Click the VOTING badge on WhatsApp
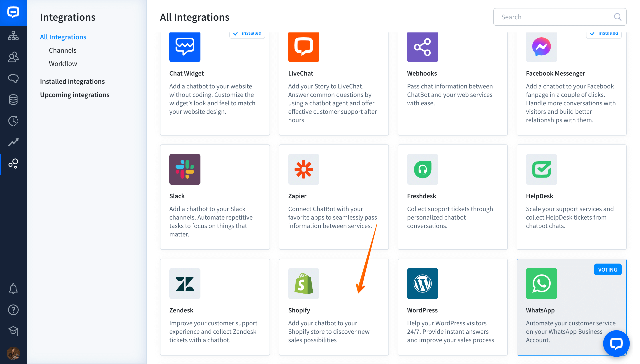Image resolution: width=640 pixels, height=364 pixels. (x=608, y=270)
